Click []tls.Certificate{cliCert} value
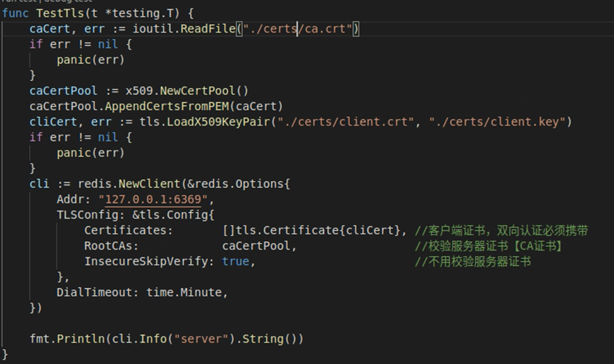This screenshot has width=614, height=364. [x=312, y=230]
